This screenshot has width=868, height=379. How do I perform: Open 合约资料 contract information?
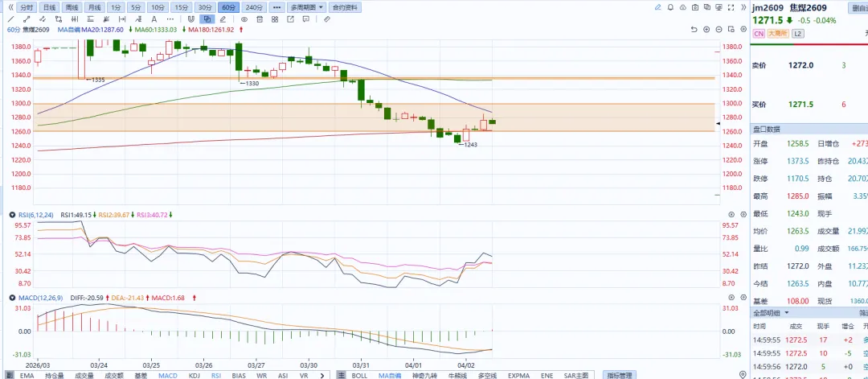pos(345,8)
